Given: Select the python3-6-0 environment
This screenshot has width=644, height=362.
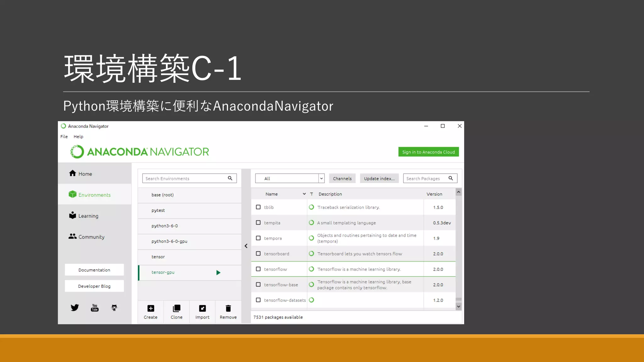Looking at the screenshot, I should click(190, 226).
